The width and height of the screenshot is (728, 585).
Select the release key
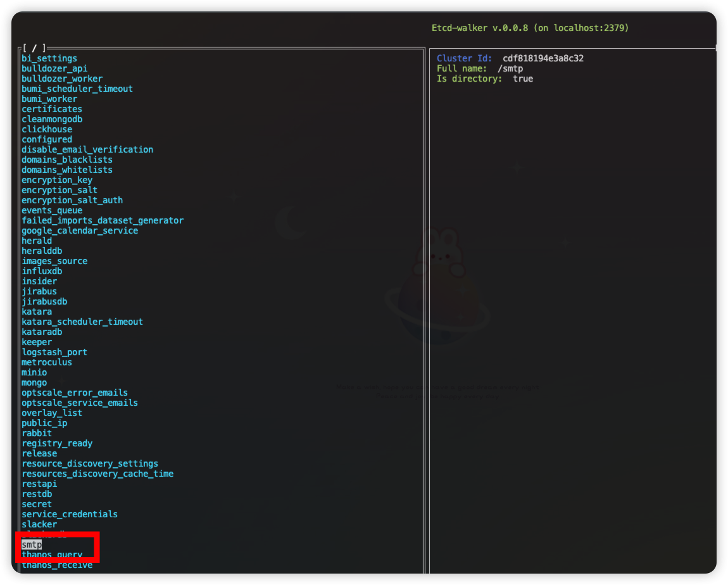pyautogui.click(x=39, y=453)
